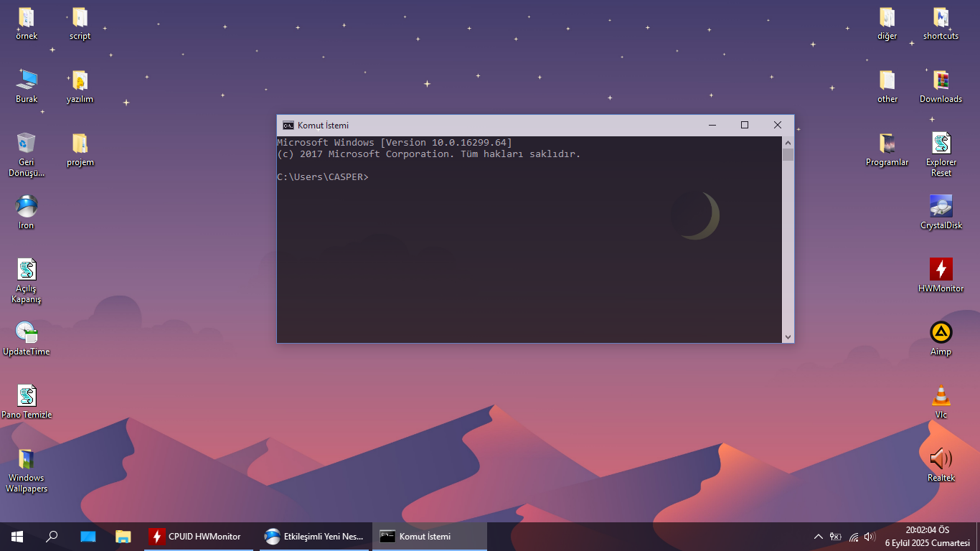Launch the Iron browser desktop icon
Image resolution: width=980 pixels, height=551 pixels.
point(27,207)
